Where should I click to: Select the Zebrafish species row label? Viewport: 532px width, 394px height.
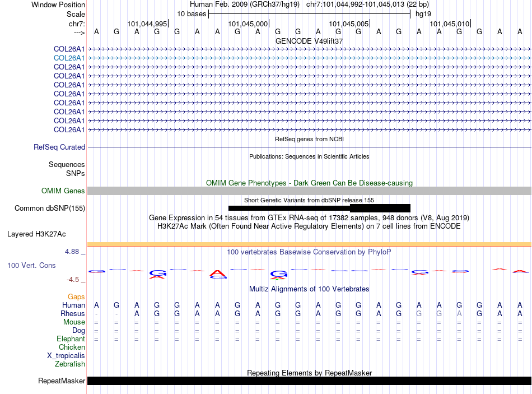(70, 364)
